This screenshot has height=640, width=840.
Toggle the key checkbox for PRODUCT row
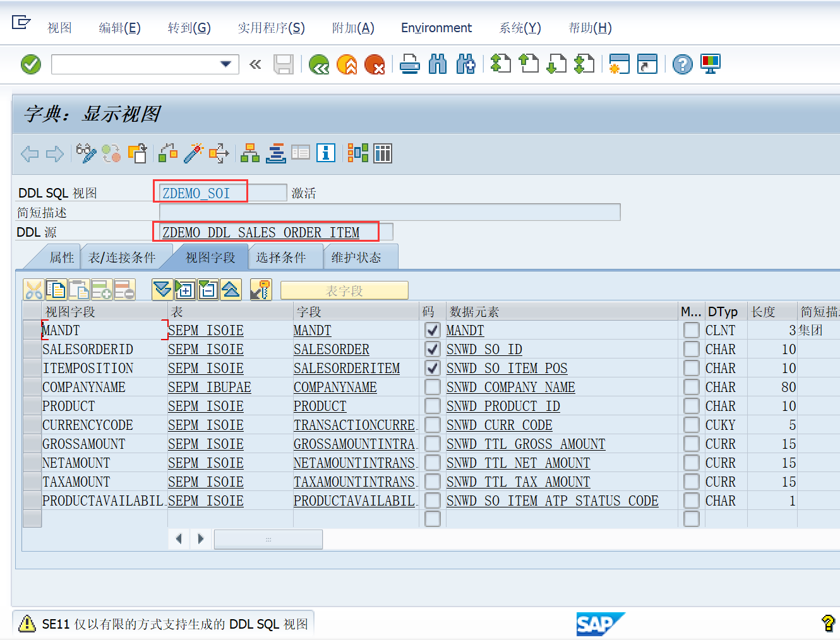(433, 406)
